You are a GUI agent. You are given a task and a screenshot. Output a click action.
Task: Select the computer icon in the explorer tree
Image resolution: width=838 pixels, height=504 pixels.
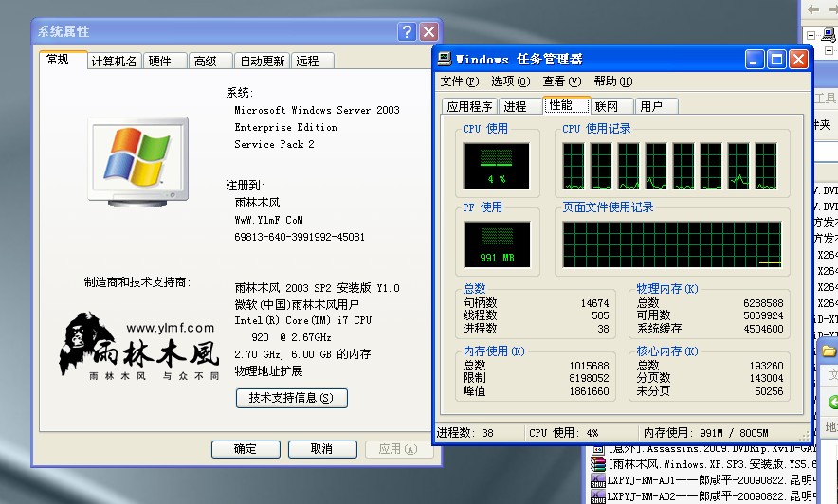click(x=829, y=35)
